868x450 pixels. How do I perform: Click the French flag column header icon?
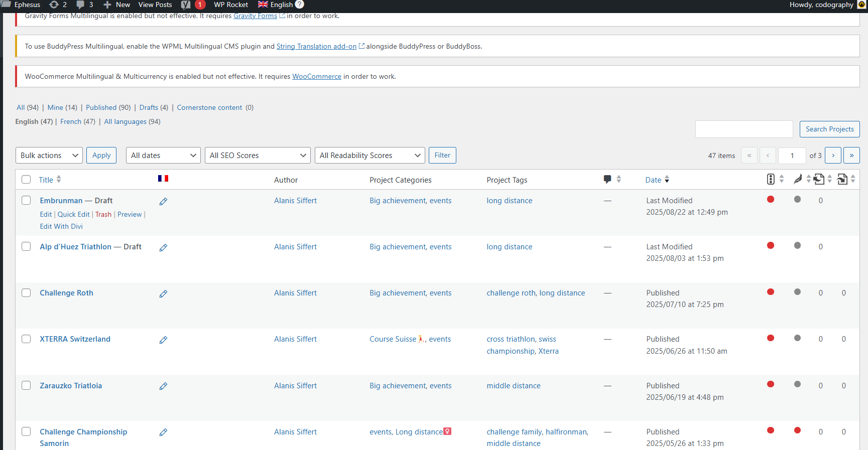click(163, 179)
